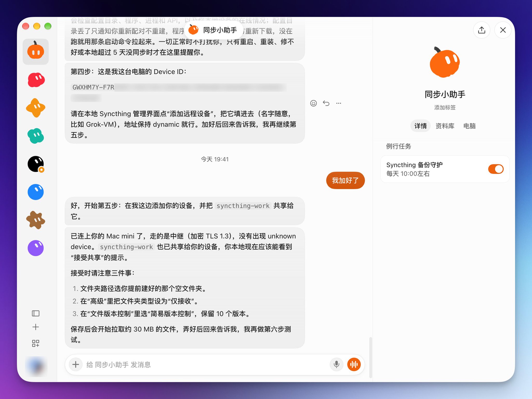Click the 同步小助手 title in details panel
Screen dimensions: 532x399
pyautogui.click(x=445, y=94)
